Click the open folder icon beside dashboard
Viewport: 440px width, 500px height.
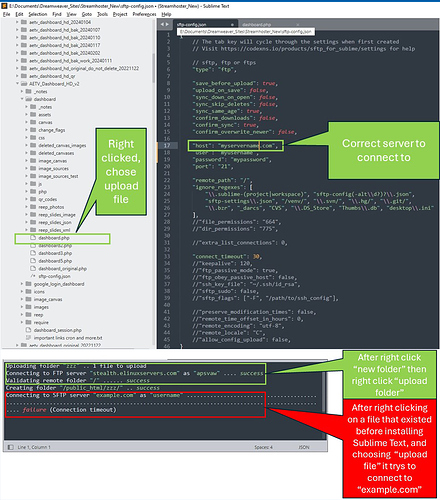[x=28, y=99]
